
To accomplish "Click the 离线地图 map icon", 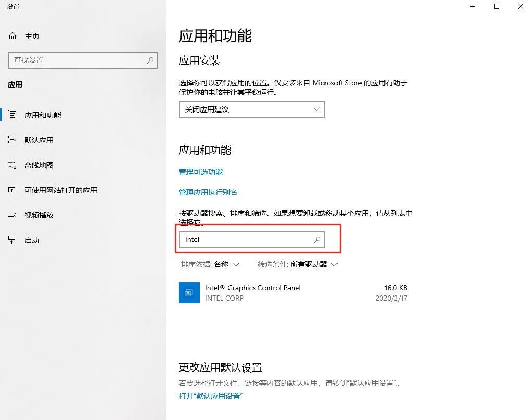I will pos(12,165).
